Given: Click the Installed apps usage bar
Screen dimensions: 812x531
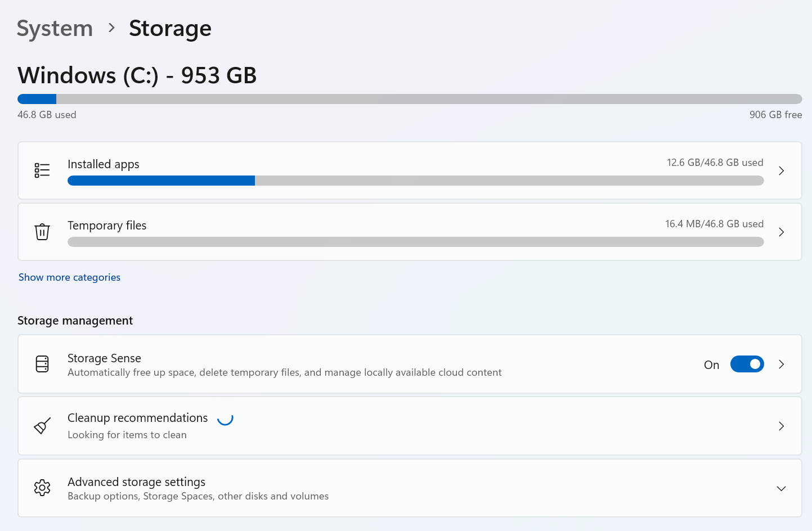Looking at the screenshot, I should 415,181.
